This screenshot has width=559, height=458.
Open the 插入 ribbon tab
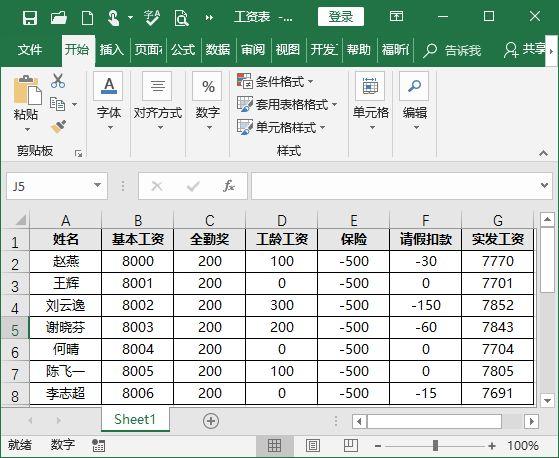pyautogui.click(x=112, y=50)
